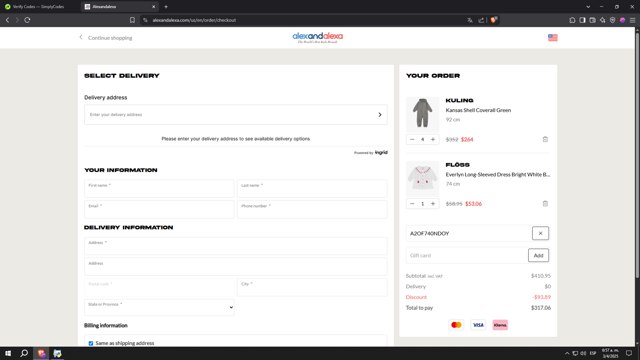Screen dimensions: 640x360
Task: Click Add gift card button
Action: [x=538, y=256]
